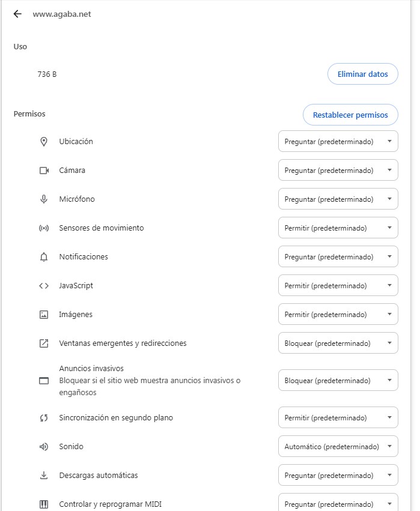
Task: Click the Imágenes picture icon
Action: [x=44, y=315]
